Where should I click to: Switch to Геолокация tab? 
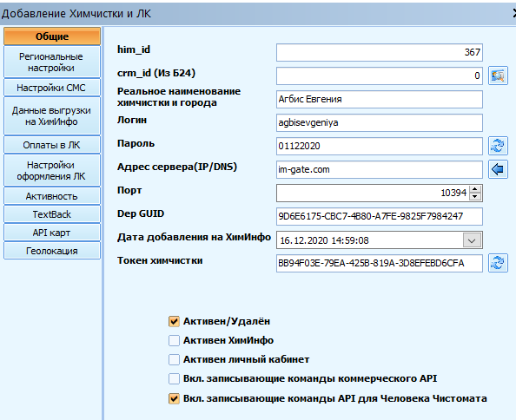click(52, 251)
